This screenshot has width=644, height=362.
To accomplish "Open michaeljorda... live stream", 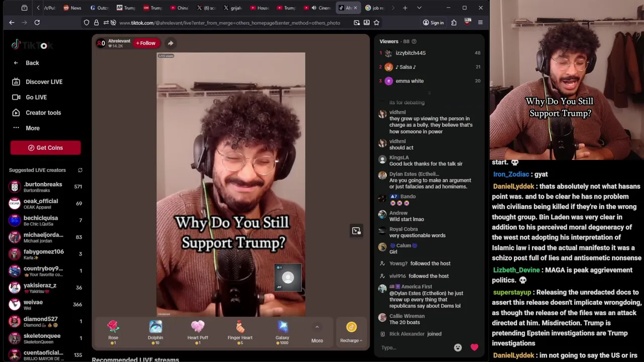I will click(45, 237).
